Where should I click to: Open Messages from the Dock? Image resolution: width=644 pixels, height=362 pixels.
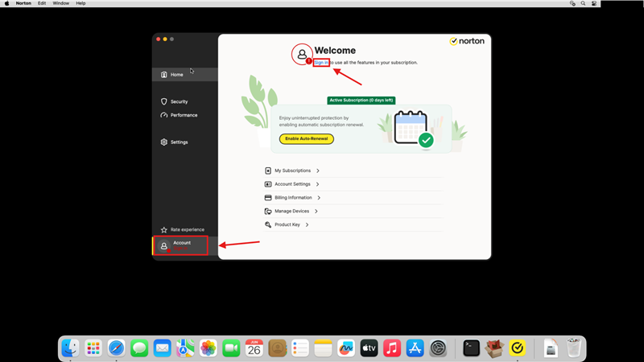pos(139,348)
